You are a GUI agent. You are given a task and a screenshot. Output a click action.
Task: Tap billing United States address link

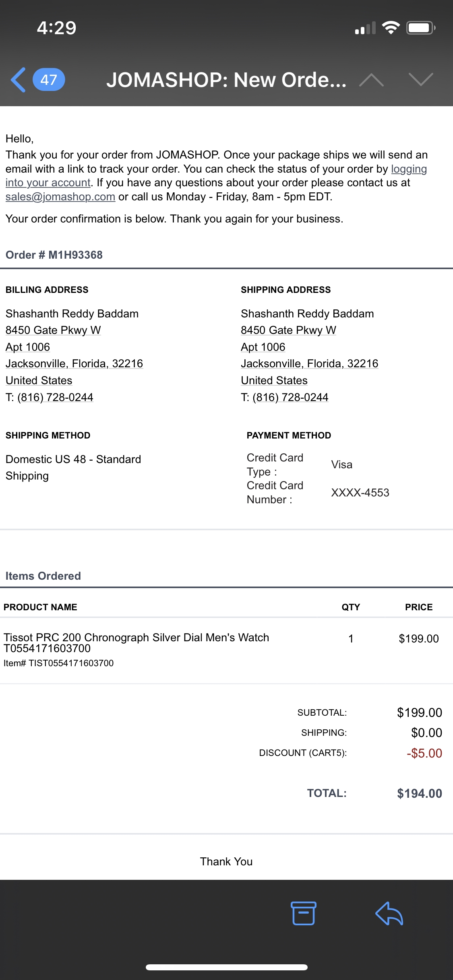(x=39, y=381)
